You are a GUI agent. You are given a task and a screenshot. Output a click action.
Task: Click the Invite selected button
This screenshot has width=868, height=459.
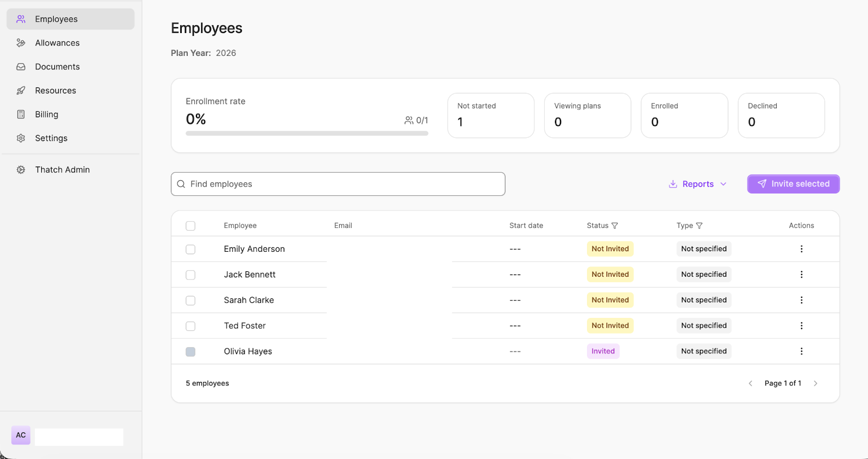pyautogui.click(x=793, y=184)
